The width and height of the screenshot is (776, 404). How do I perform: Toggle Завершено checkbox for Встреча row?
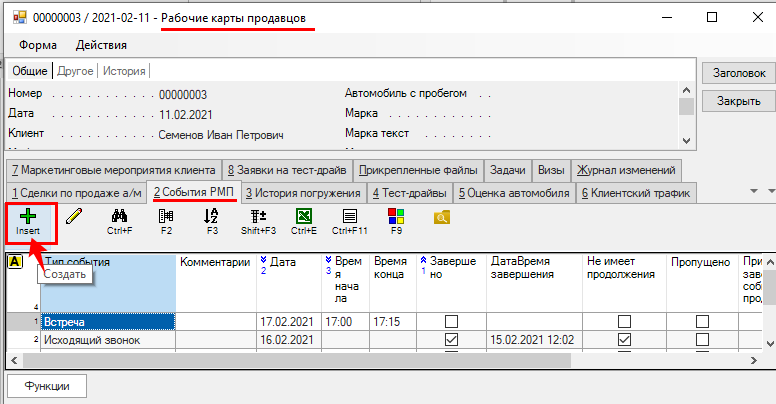(451, 321)
